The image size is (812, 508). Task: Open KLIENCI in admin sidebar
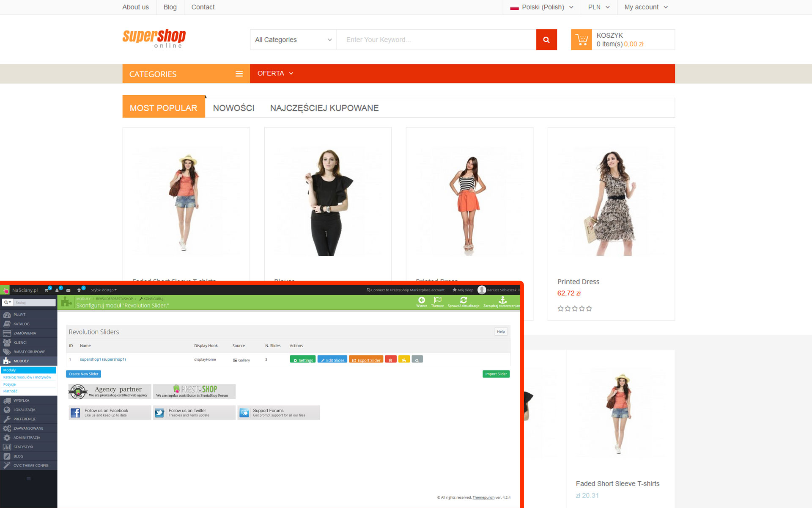(x=28, y=342)
